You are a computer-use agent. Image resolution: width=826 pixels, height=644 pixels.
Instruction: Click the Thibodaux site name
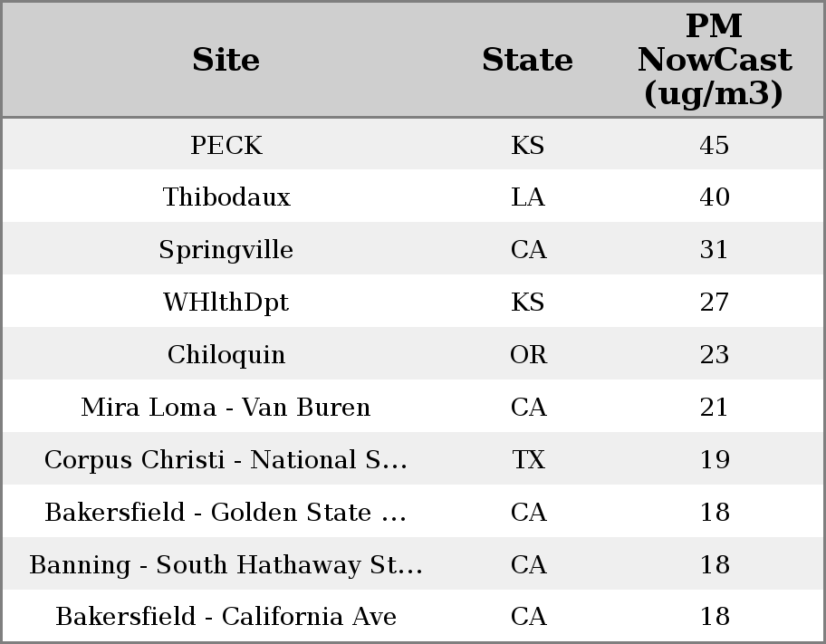click(x=226, y=197)
